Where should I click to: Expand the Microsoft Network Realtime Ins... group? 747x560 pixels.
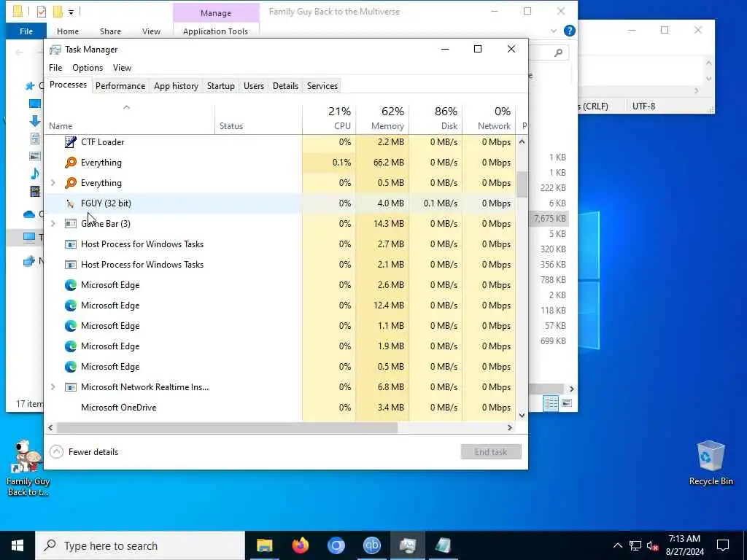pos(53,387)
